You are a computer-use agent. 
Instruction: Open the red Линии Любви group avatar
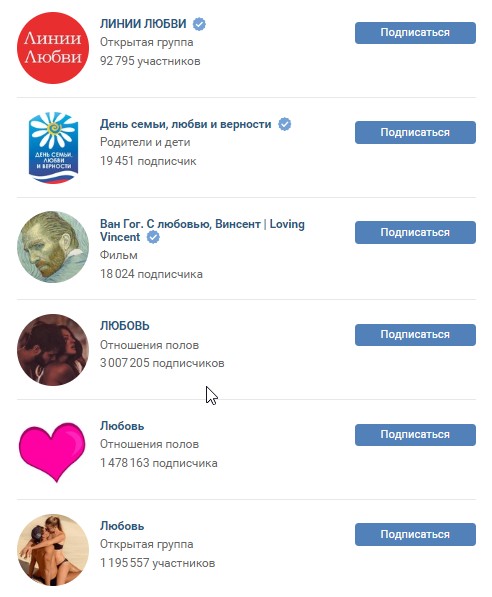coord(53,48)
